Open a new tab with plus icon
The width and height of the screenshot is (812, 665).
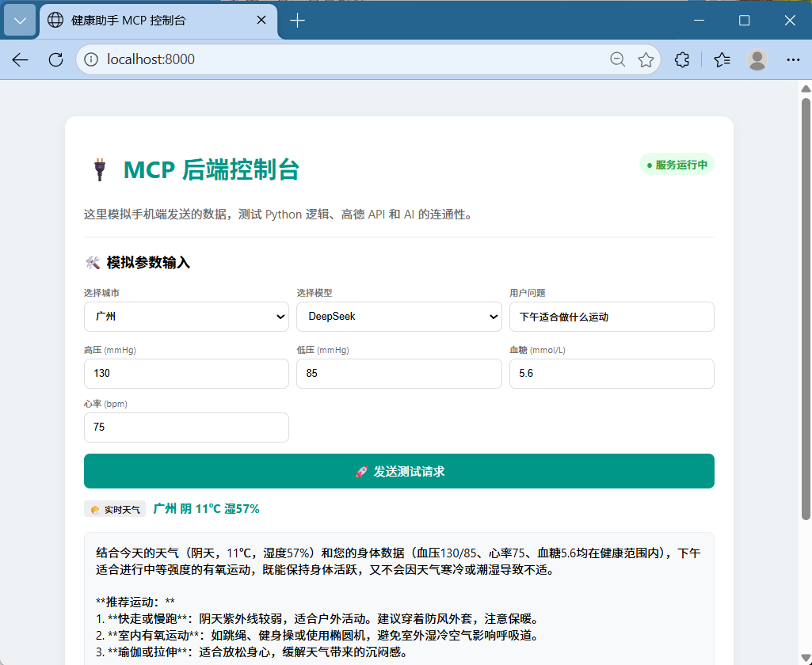point(297,21)
